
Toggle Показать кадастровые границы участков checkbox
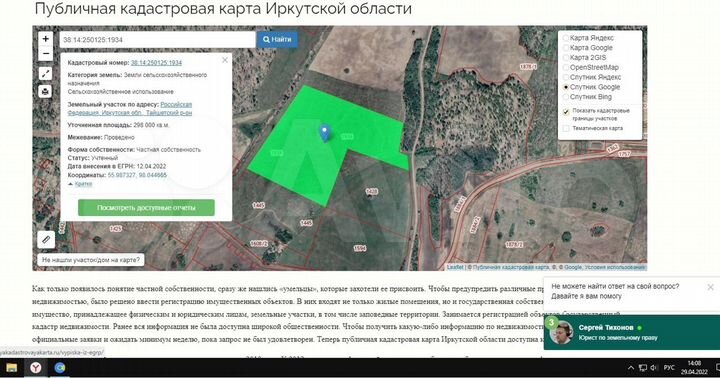(x=566, y=111)
